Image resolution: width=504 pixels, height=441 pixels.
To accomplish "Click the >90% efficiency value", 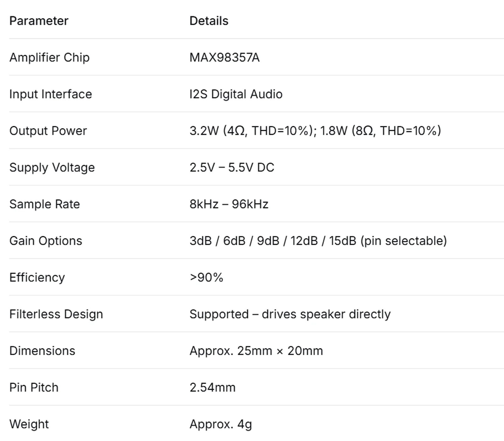I will click(206, 278).
